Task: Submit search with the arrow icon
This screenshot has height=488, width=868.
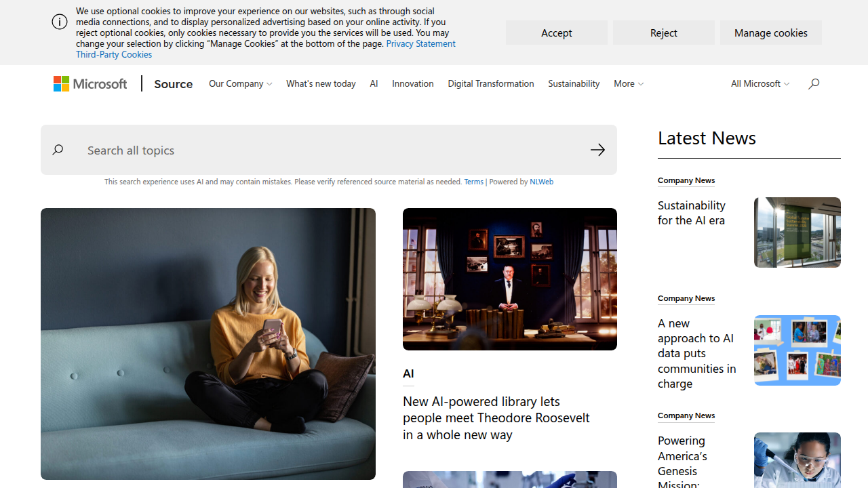Action: click(x=597, y=150)
